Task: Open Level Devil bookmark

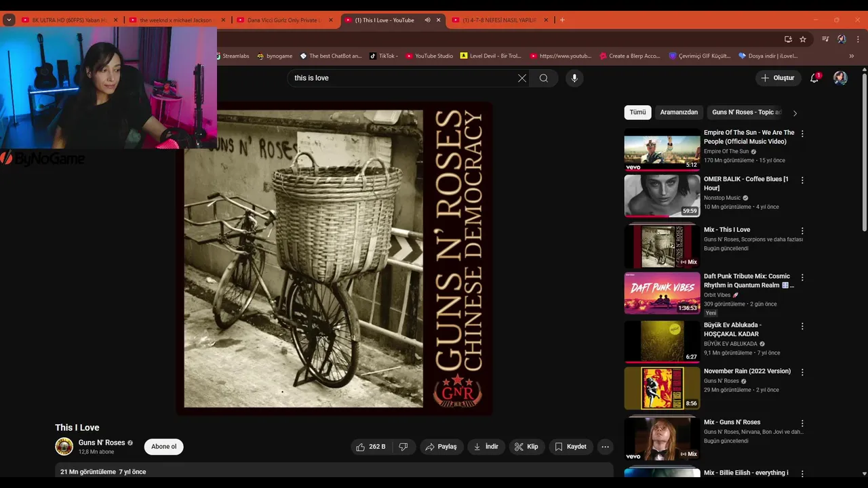Action: point(490,56)
